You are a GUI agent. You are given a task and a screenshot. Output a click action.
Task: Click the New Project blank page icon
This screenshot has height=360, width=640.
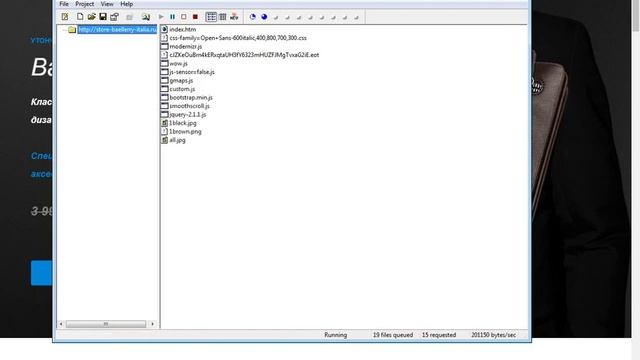[80, 17]
